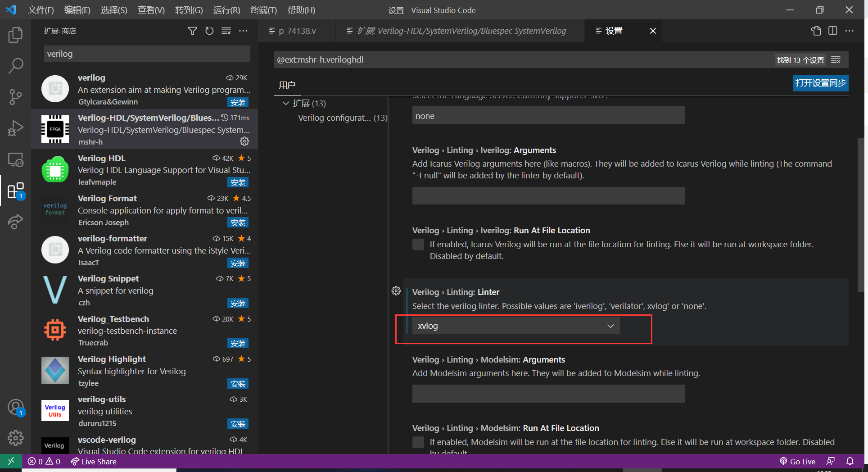The width and height of the screenshot is (868, 472).
Task: Open feedback icon in status bar
Action: coord(831,461)
